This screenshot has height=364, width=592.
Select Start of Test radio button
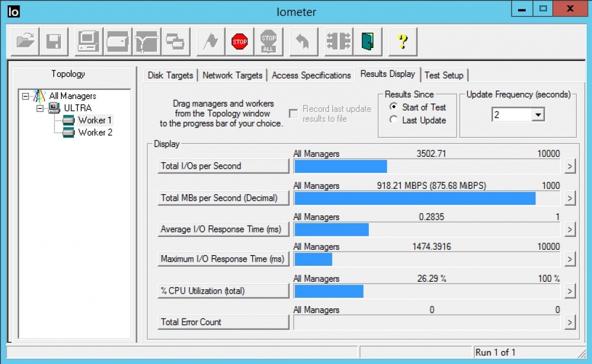click(x=394, y=107)
